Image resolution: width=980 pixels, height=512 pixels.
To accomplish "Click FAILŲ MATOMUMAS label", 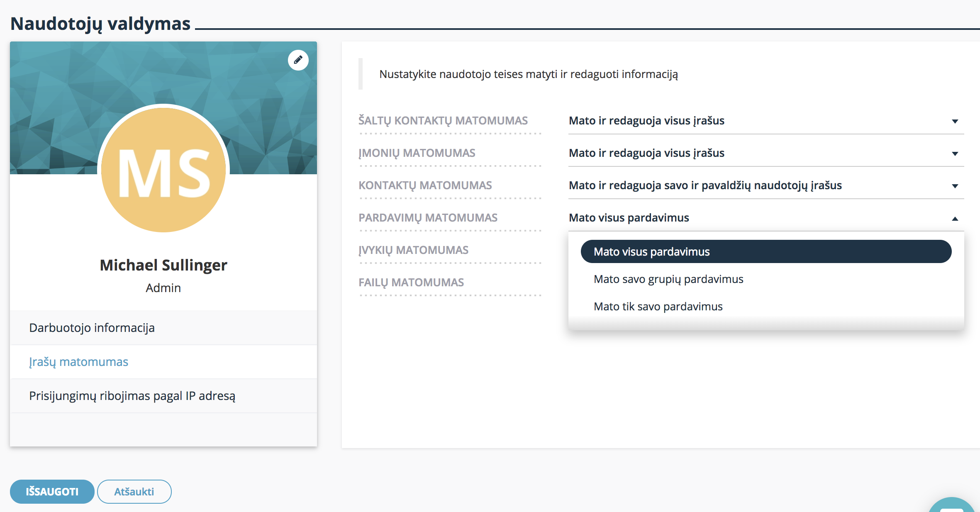I will tap(411, 283).
